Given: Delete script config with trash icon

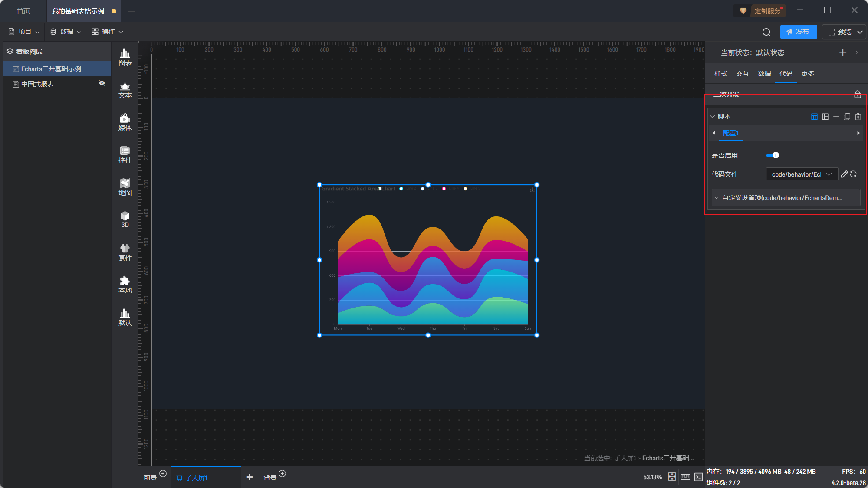Looking at the screenshot, I should [858, 117].
